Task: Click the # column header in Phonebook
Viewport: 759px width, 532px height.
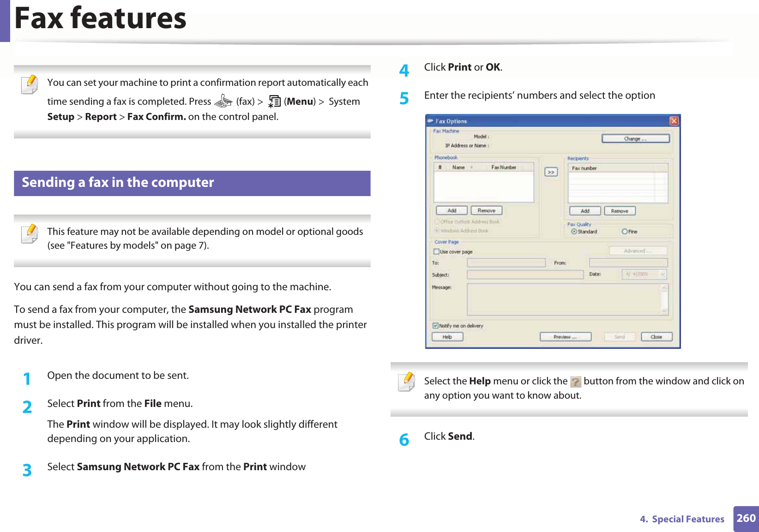Action: (440, 167)
